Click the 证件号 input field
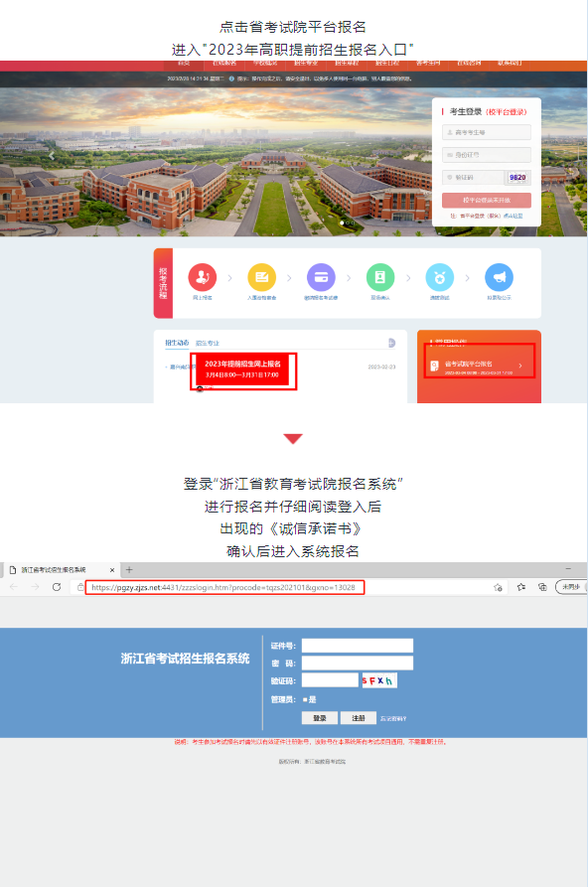This screenshot has height=887, width=588. 358,646
